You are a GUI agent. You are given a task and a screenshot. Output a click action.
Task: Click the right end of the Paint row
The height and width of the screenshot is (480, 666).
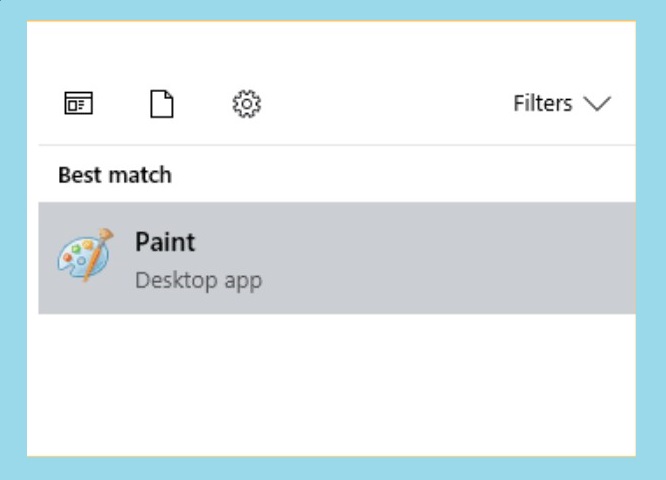[612, 258]
